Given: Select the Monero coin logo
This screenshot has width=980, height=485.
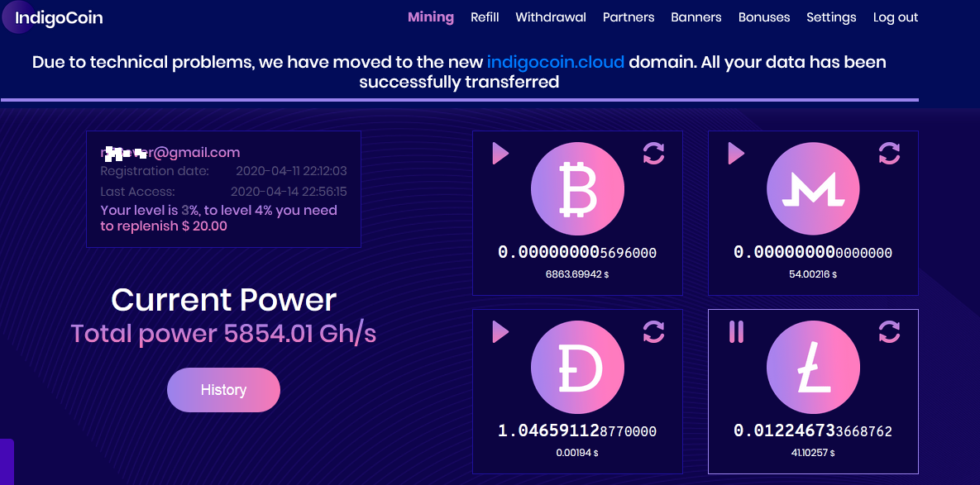Looking at the screenshot, I should [813, 188].
